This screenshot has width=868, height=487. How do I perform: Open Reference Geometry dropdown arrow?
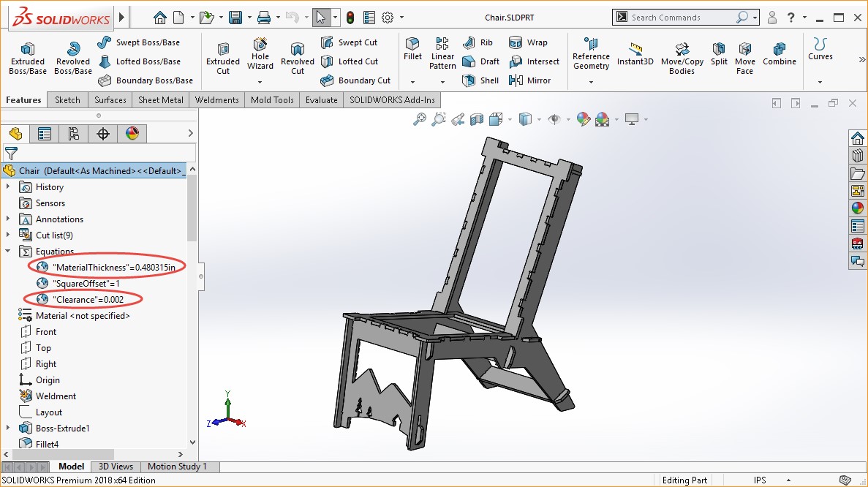pos(591,82)
